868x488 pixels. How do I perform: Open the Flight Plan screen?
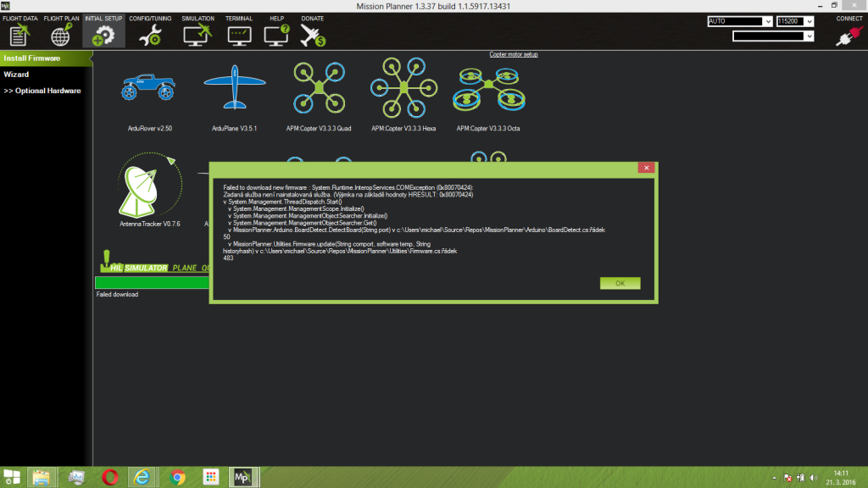[61, 30]
